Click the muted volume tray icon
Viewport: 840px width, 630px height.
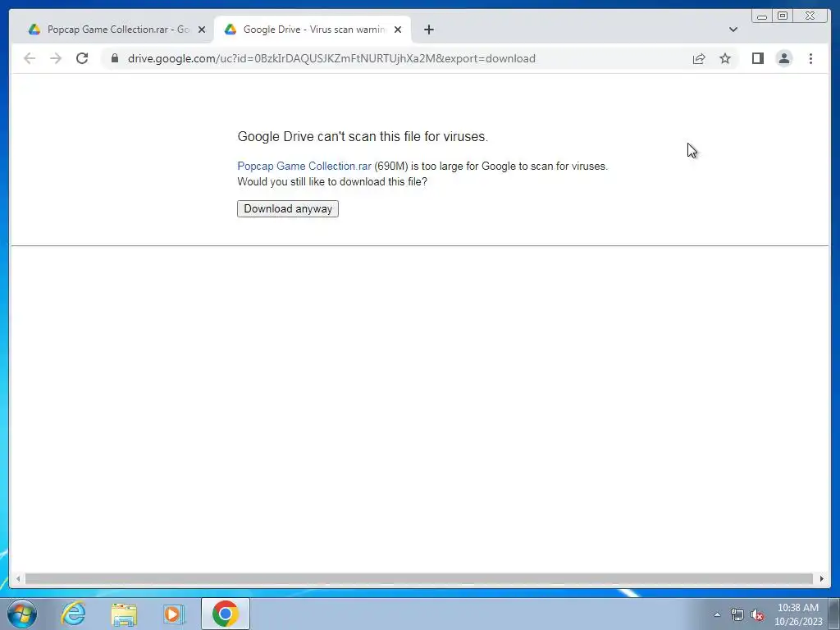click(x=757, y=614)
